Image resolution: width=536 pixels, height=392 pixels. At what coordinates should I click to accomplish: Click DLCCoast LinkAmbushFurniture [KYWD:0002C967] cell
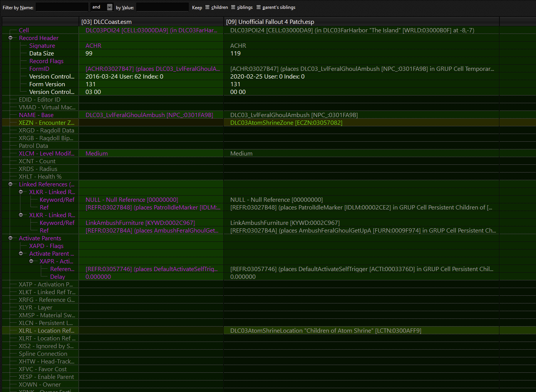point(140,223)
